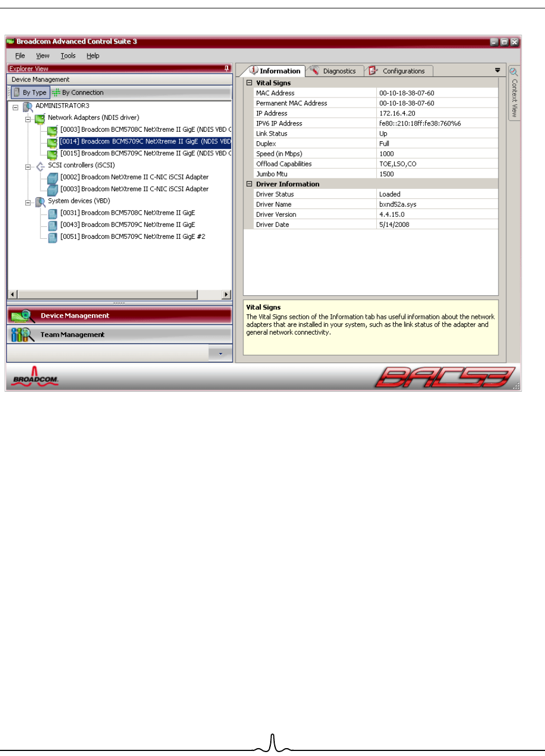
Task: Select [0051] Broadcom BCM5709C GigE #2
Action: tap(133, 236)
